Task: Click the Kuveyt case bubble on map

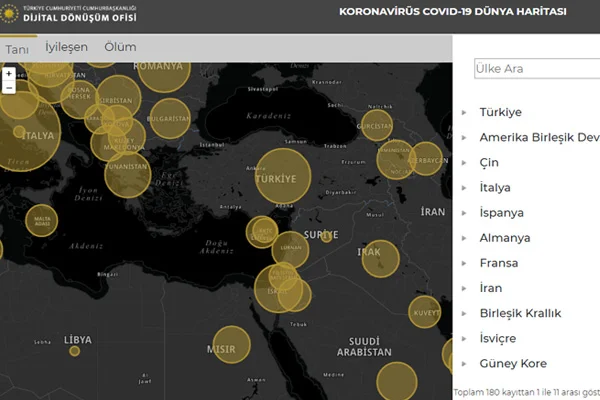Action: tap(424, 312)
